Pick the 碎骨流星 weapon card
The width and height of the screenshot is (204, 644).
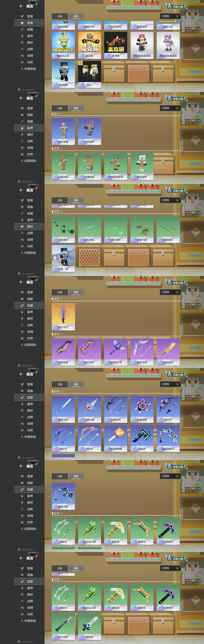(63, 352)
